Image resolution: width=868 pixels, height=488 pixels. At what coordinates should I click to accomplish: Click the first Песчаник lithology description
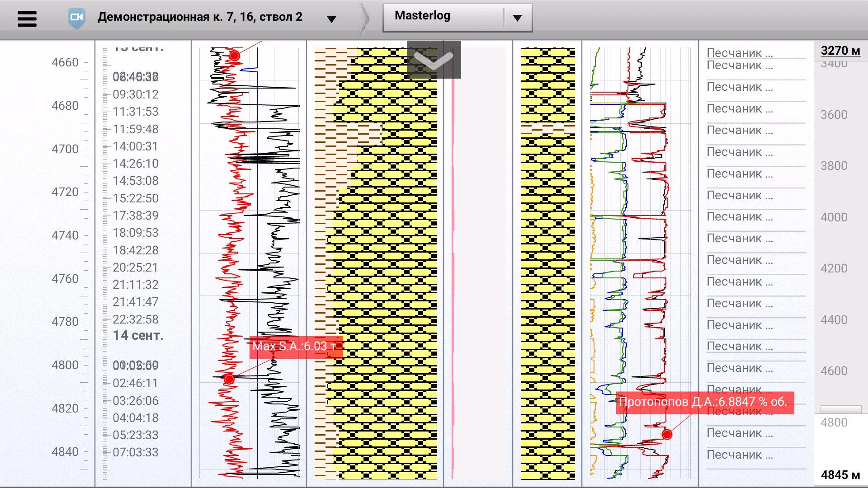click(x=740, y=53)
